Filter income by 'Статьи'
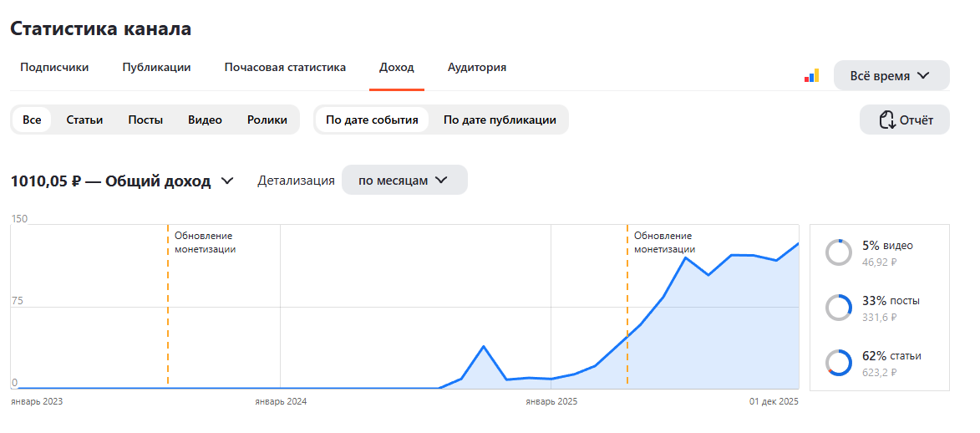 84,120
